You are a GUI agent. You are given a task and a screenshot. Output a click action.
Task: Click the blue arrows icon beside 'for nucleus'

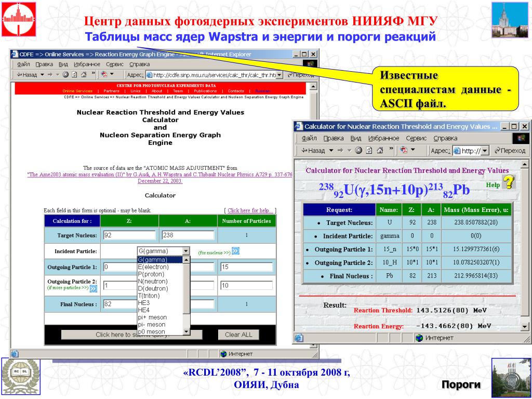coord(235,251)
